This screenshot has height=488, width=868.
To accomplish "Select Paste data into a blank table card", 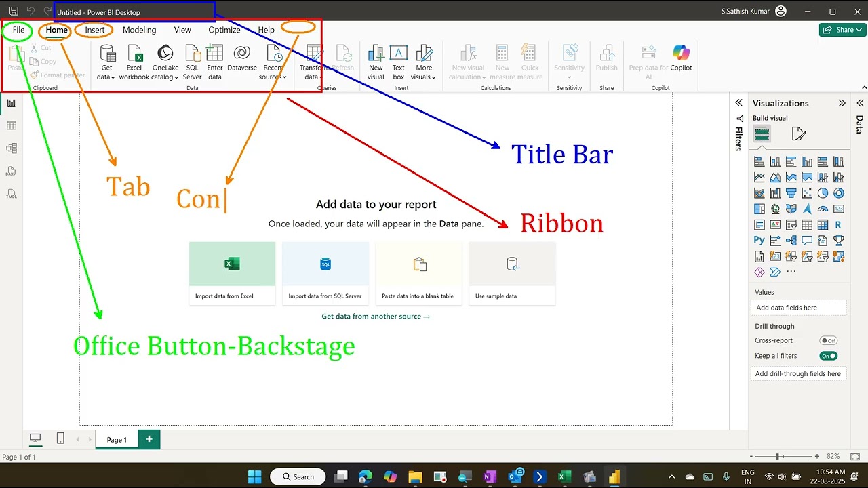I will (419, 273).
